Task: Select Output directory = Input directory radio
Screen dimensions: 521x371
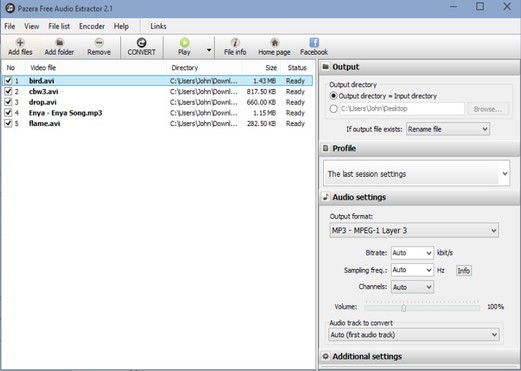Action: [333, 96]
